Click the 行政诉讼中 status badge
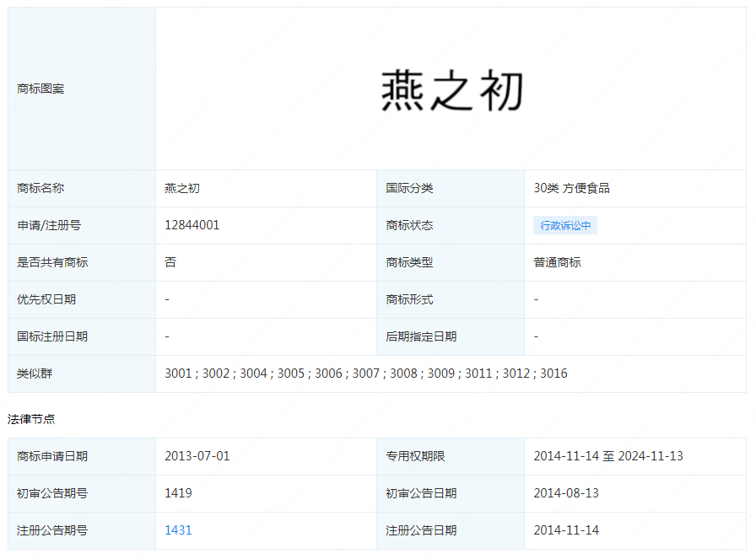Image resolution: width=756 pixels, height=559 pixels. pos(565,225)
